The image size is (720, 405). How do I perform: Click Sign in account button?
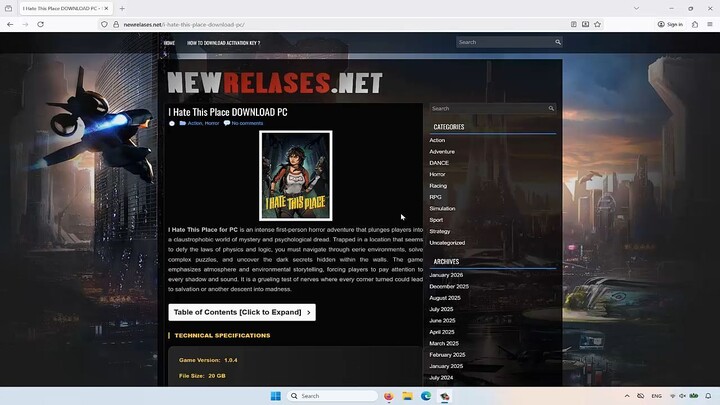(670, 24)
